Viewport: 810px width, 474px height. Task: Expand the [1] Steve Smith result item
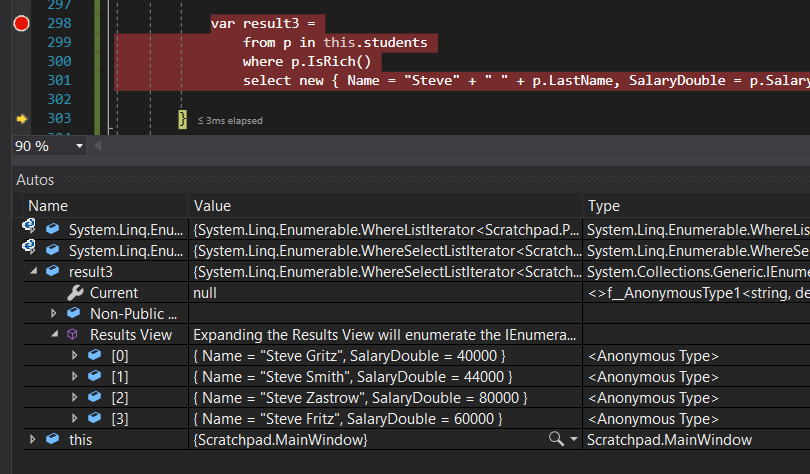click(74, 376)
